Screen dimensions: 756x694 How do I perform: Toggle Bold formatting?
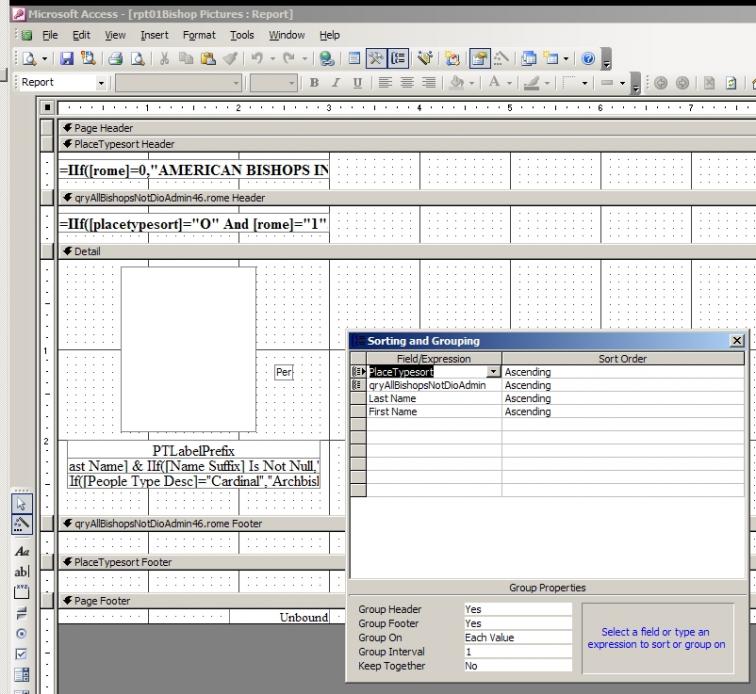[x=315, y=84]
